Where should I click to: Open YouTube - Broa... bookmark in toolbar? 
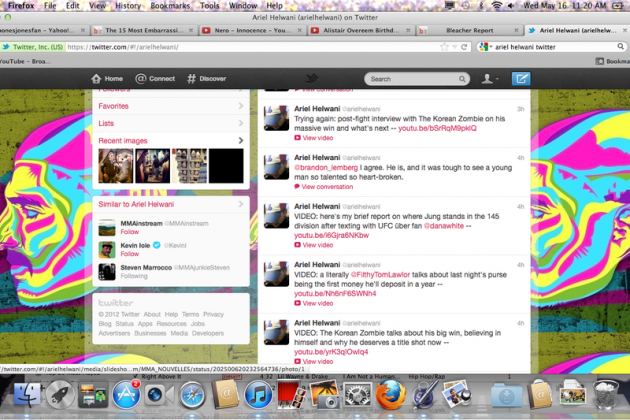(25, 61)
